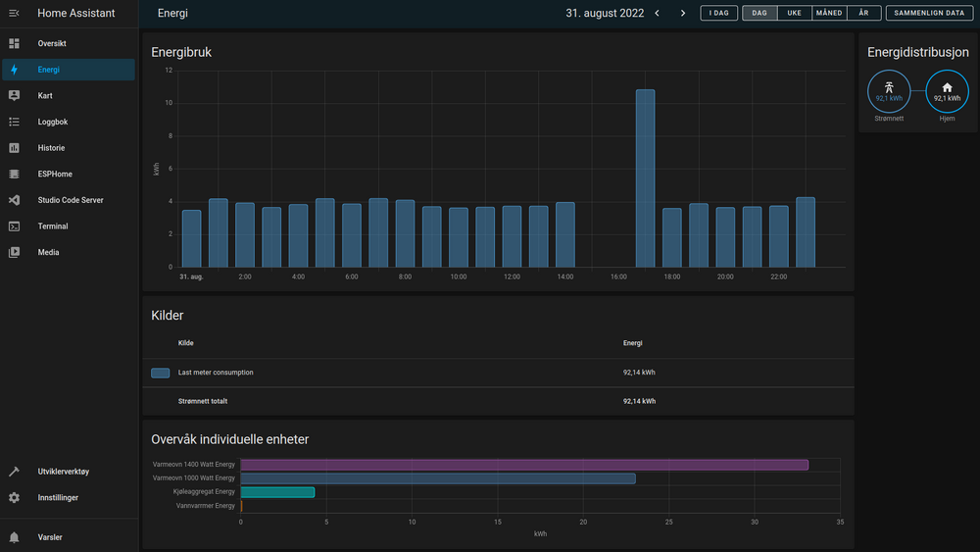This screenshot has height=552, width=980.
Task: Go to the previous day arrow
Action: tap(657, 14)
